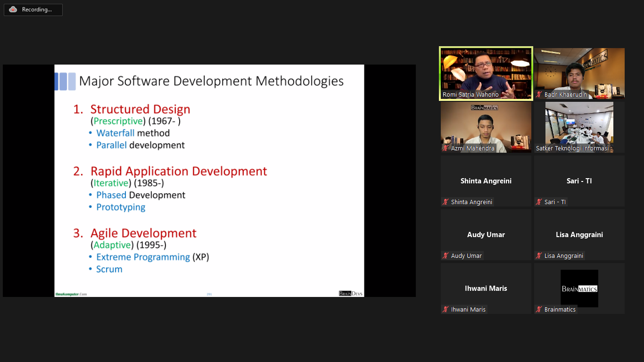This screenshot has height=362, width=644.
Task: Click the slide title 'Major Software Development Methodologies'
Action: [x=211, y=81]
